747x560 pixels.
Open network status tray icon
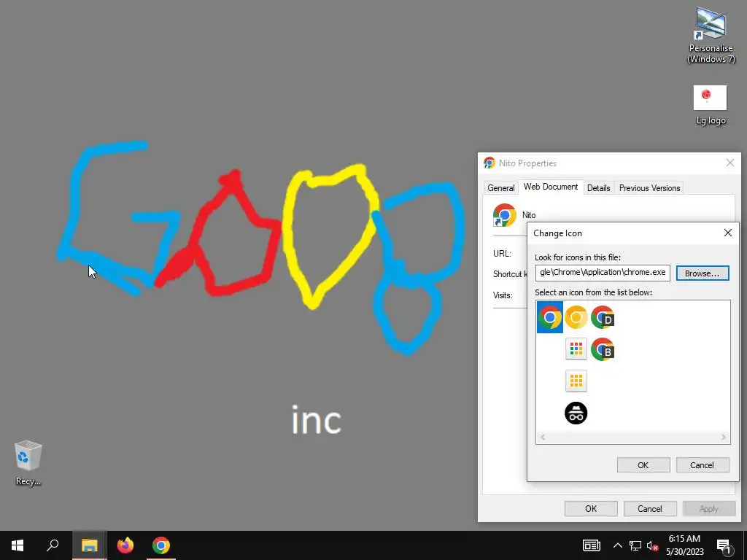pos(635,545)
